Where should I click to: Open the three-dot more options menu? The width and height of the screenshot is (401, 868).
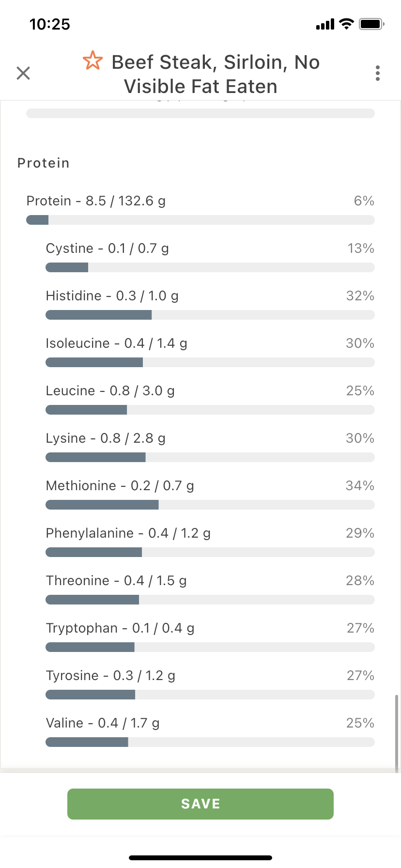[x=378, y=73]
